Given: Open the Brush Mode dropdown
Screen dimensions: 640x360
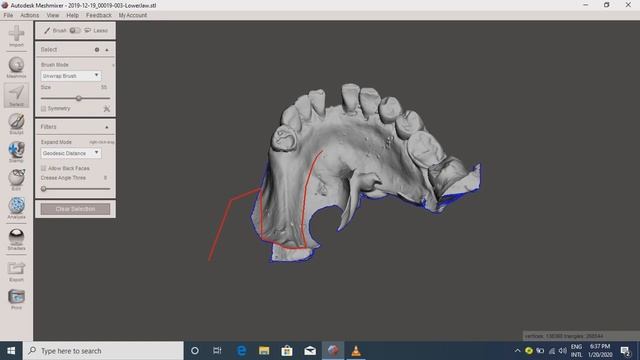Looking at the screenshot, I should (x=71, y=76).
